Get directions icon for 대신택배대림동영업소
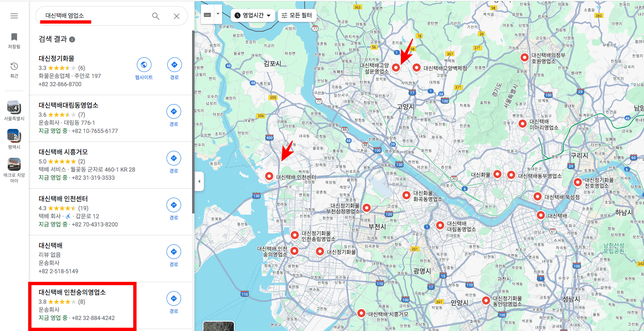 174,111
